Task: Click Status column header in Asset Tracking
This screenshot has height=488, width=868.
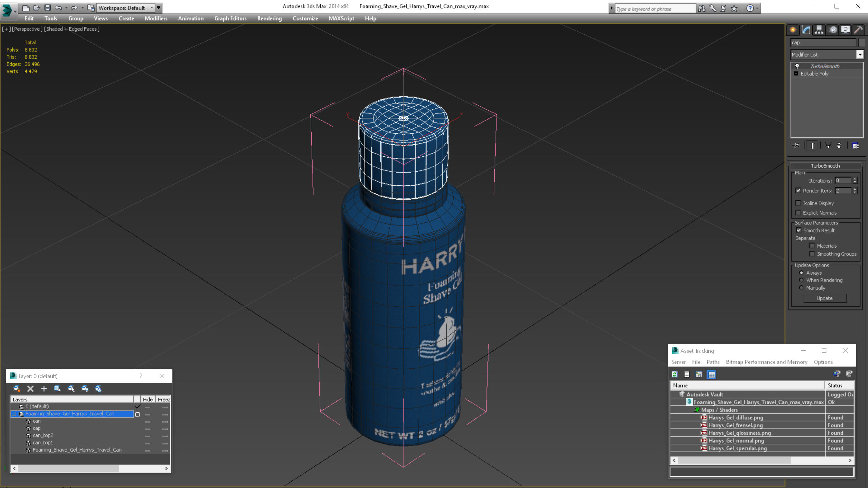Action: pos(839,385)
